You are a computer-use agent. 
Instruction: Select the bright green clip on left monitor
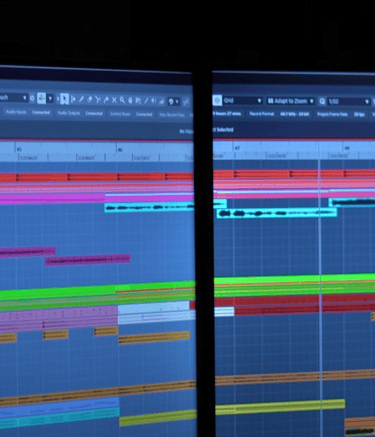pyautogui.click(x=97, y=291)
